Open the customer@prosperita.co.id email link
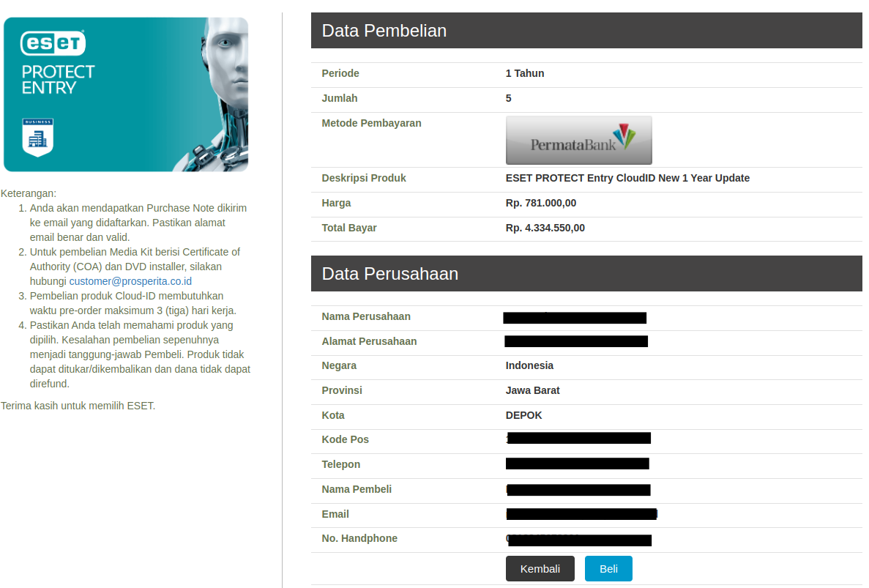The width and height of the screenshot is (869, 588). 130,281
